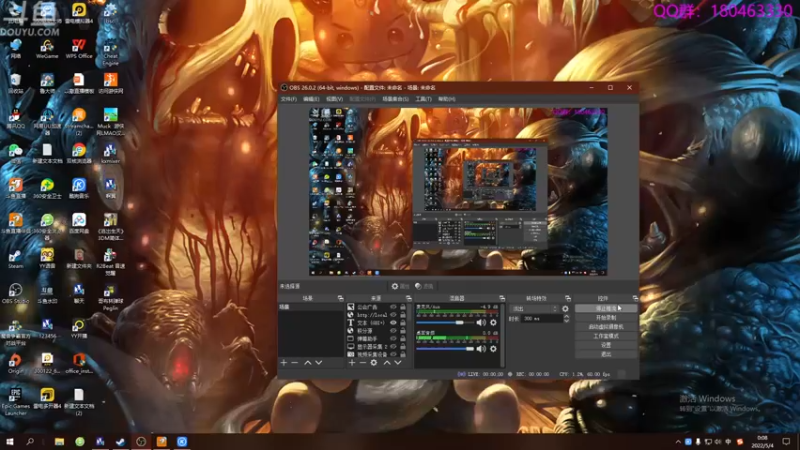Add a new source with plus icon
The image size is (800, 450).
(x=352, y=362)
